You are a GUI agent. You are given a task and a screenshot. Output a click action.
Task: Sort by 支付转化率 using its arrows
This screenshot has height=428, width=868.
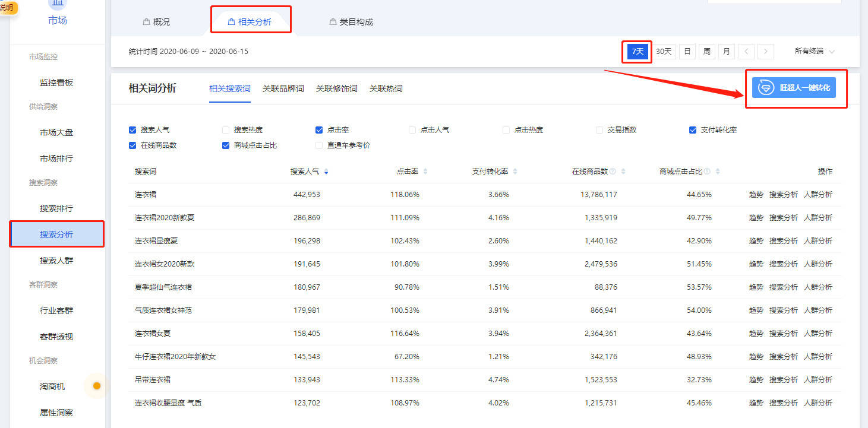(515, 172)
